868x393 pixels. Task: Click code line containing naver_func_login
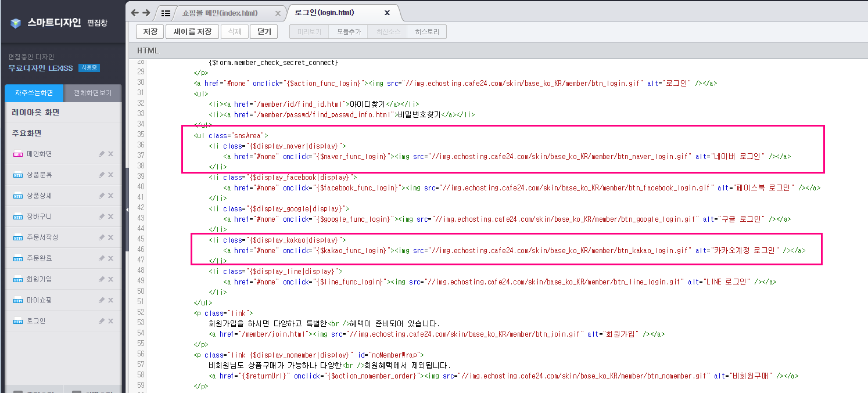pyautogui.click(x=507, y=157)
